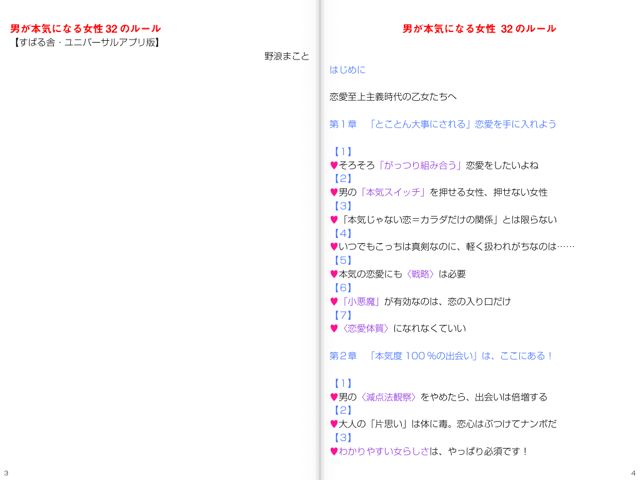Image resolution: width=640 pixels, height=480 pixels.
Task: Open the はじめに link
Action: coord(347,70)
